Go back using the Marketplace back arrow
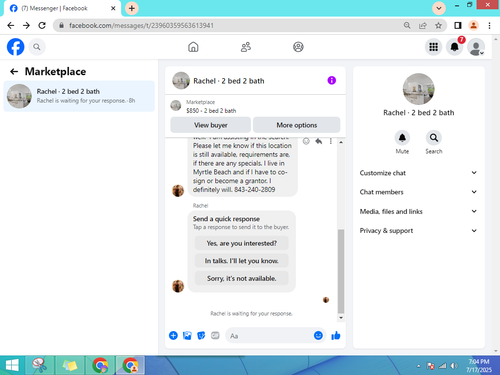Image resolution: width=500 pixels, height=375 pixels. 14,71
